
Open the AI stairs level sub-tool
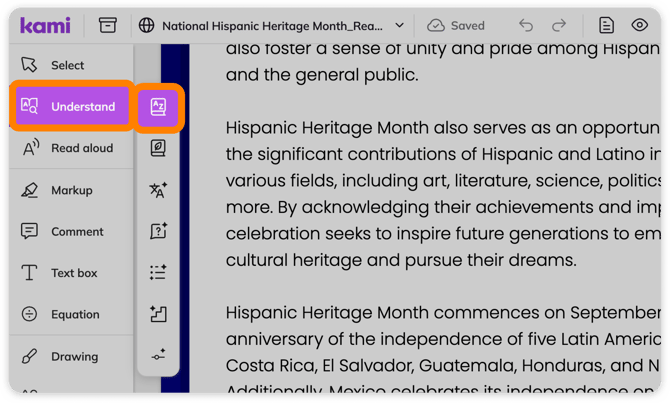pyautogui.click(x=158, y=314)
